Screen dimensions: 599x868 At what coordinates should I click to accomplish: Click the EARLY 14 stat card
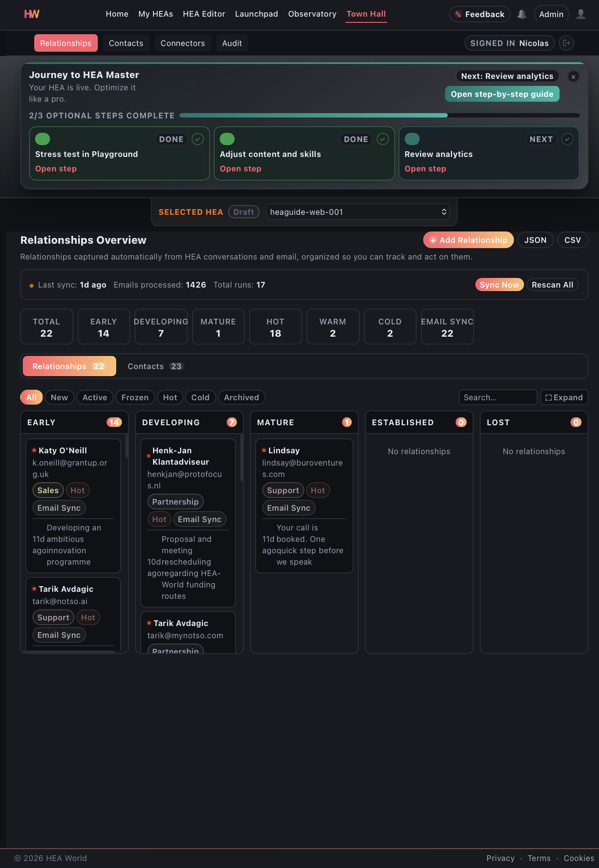click(103, 327)
